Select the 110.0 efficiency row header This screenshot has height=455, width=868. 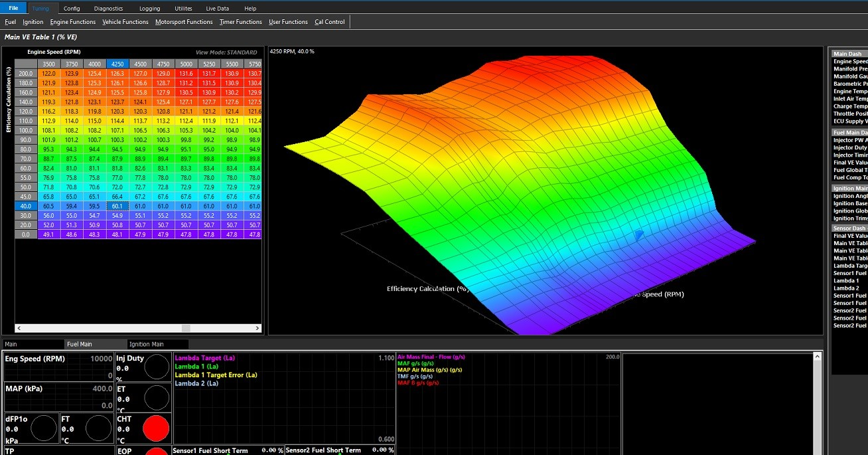pos(25,121)
